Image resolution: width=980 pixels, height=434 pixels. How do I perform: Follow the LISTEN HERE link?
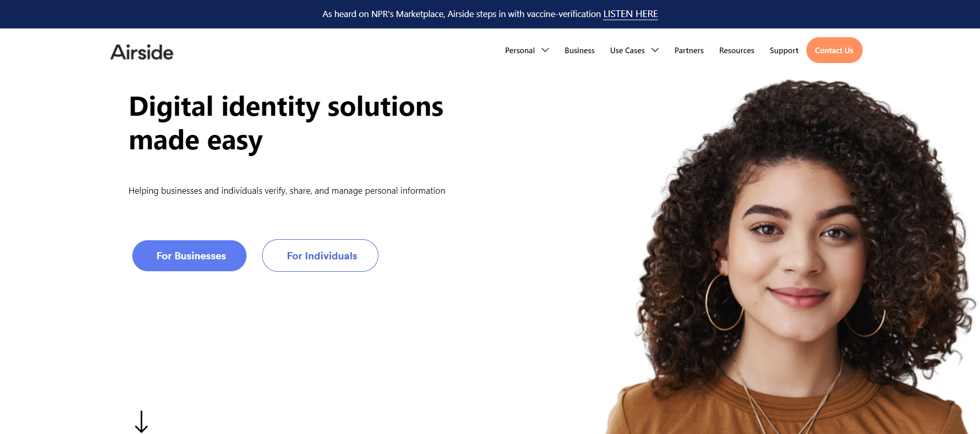[x=631, y=14]
